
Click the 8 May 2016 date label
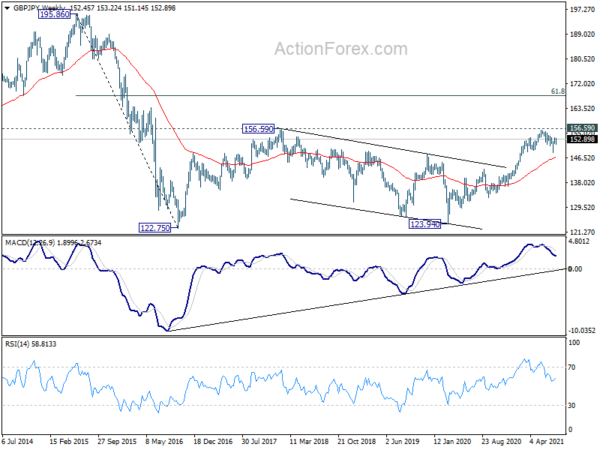pyautogui.click(x=165, y=442)
